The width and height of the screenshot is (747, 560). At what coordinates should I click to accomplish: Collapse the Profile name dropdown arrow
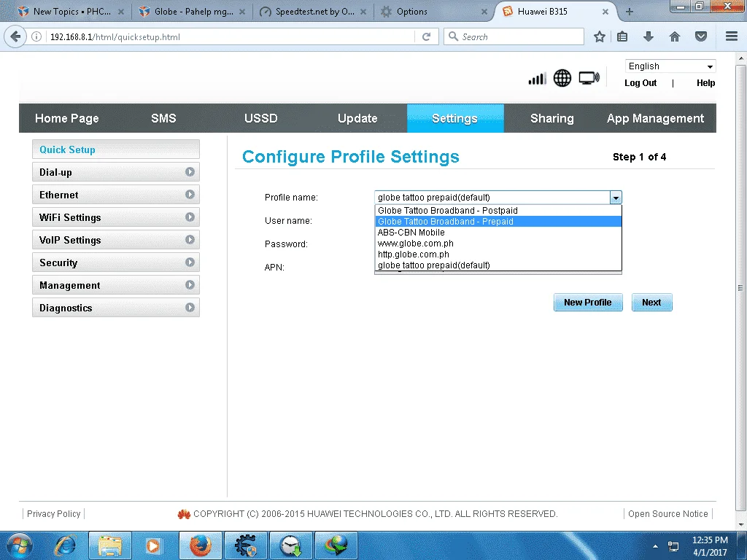click(616, 198)
